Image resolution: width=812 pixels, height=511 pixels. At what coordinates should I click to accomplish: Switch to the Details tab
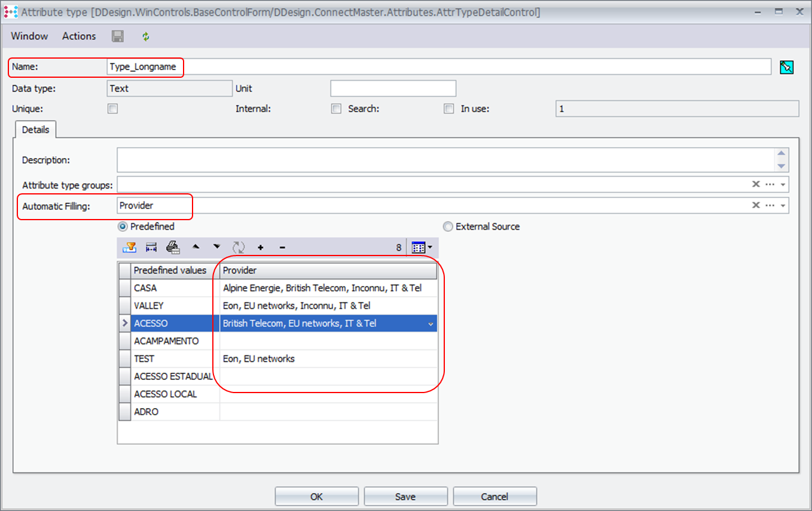click(35, 129)
